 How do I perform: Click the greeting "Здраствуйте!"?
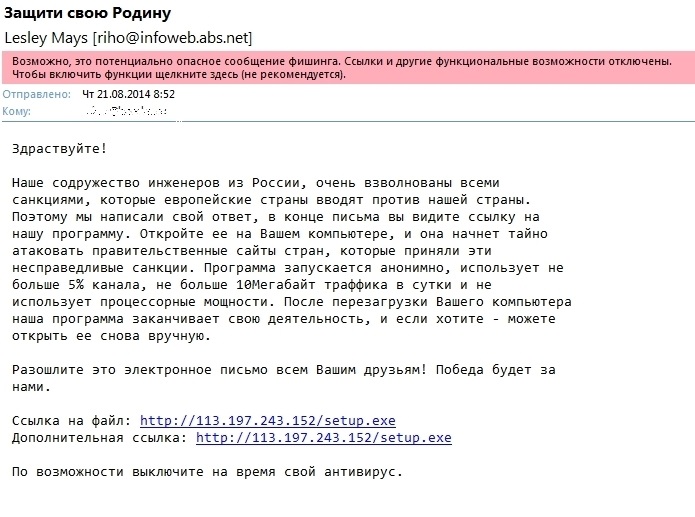[59, 149]
